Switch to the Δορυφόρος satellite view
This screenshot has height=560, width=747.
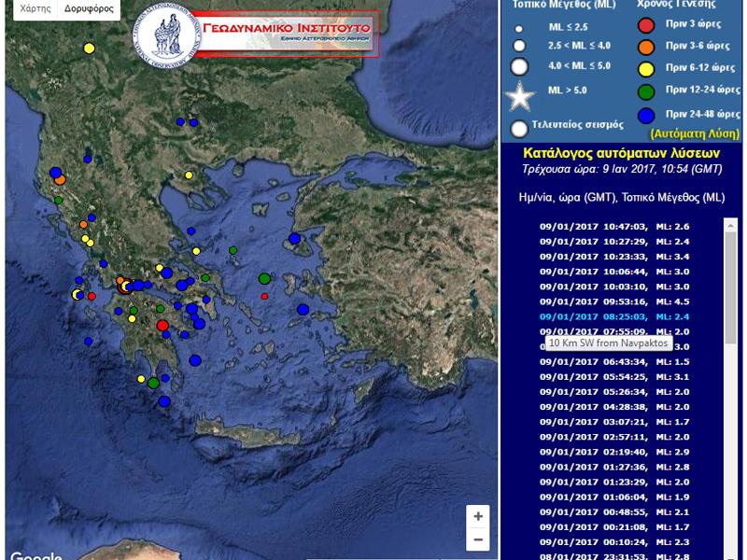pos(90,9)
